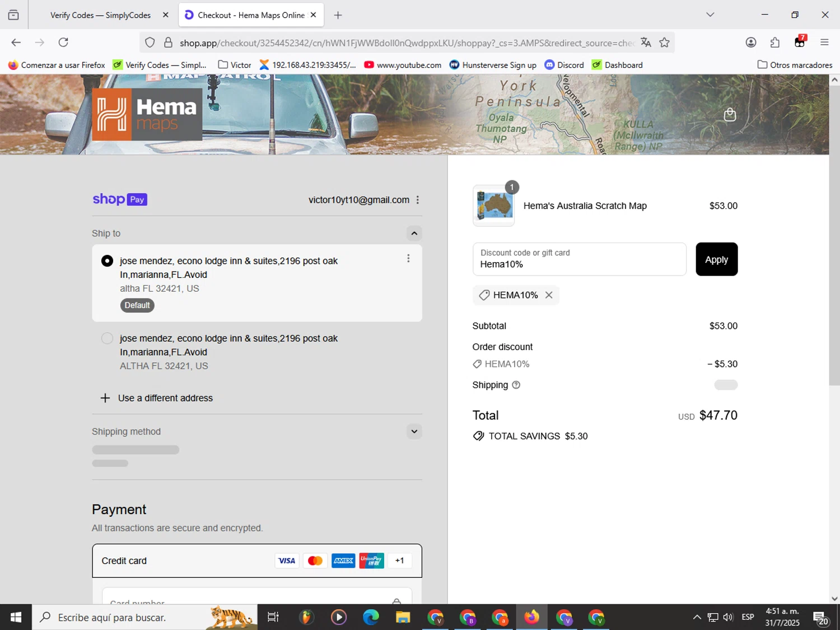
Task: Reload the checkout page
Action: [x=63, y=43]
